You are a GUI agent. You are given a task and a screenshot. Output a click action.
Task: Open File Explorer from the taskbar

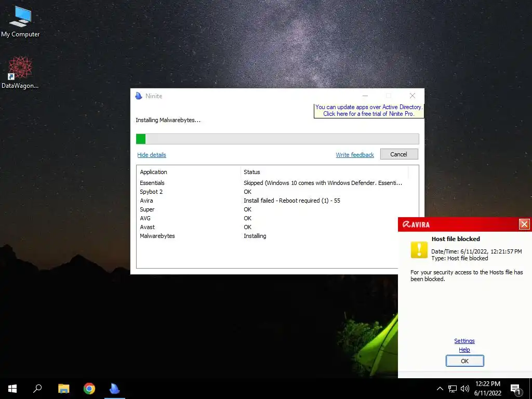click(63, 389)
